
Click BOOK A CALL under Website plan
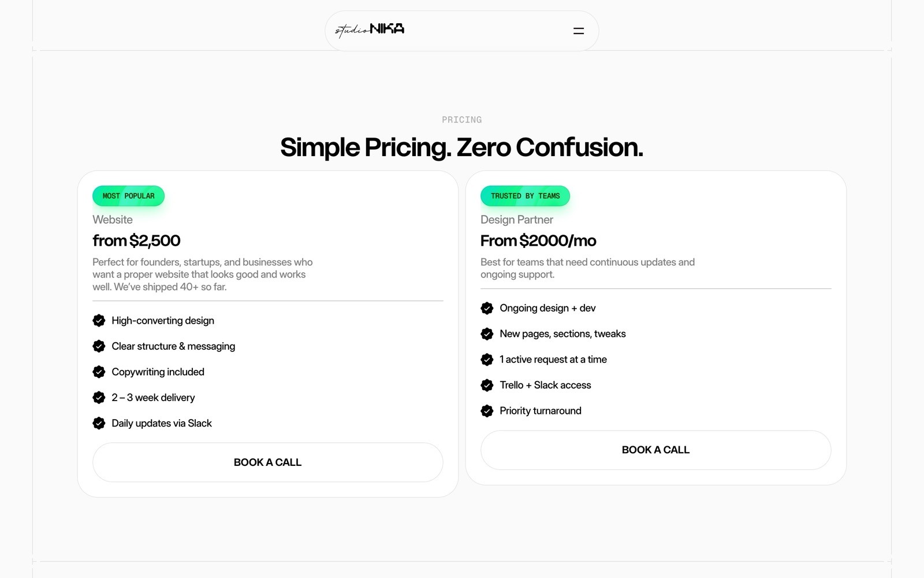click(267, 462)
